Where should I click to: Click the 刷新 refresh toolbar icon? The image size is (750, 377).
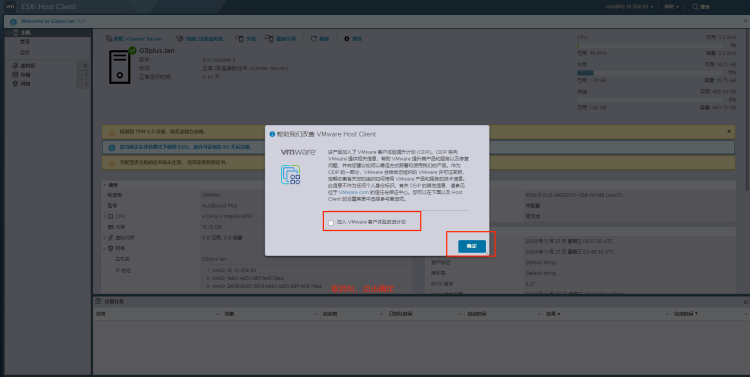(314, 38)
